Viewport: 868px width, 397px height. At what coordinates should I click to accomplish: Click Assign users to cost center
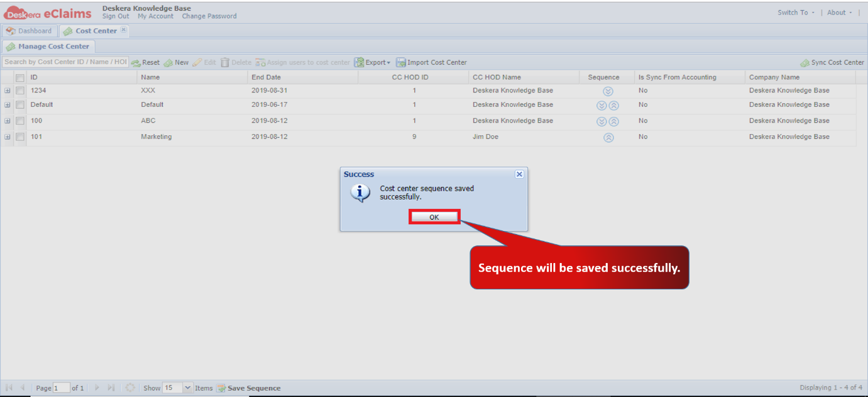(x=303, y=62)
